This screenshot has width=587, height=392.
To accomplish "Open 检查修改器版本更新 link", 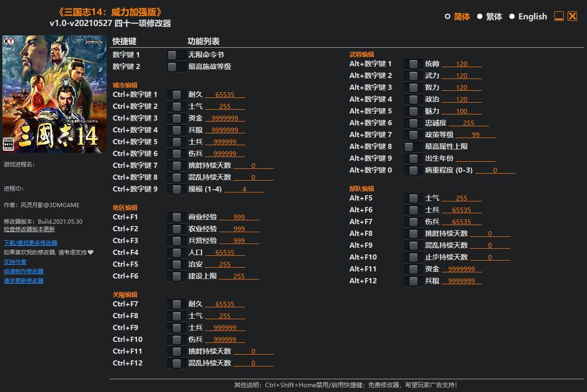I will pos(29,229).
